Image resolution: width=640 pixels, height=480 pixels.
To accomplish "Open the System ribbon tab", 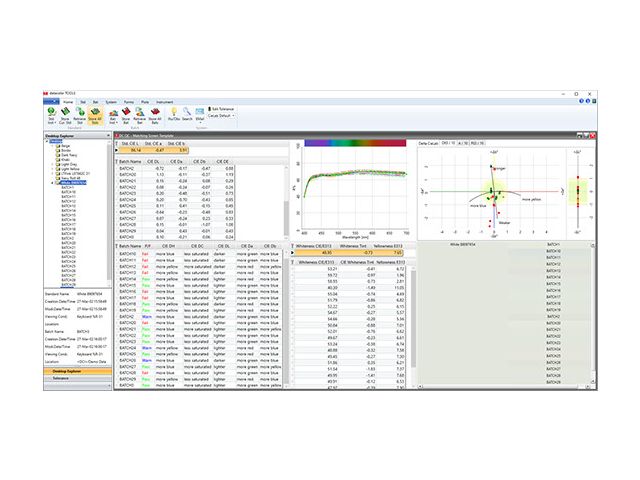I will point(111,101).
